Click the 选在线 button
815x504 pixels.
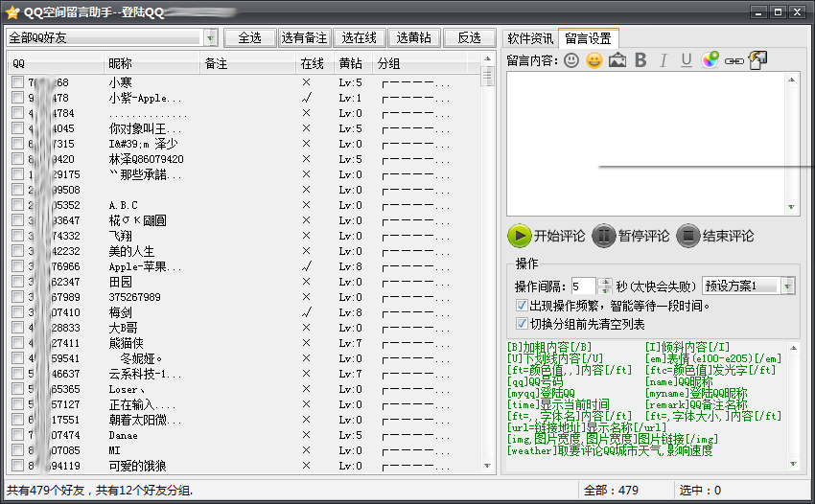pos(360,38)
